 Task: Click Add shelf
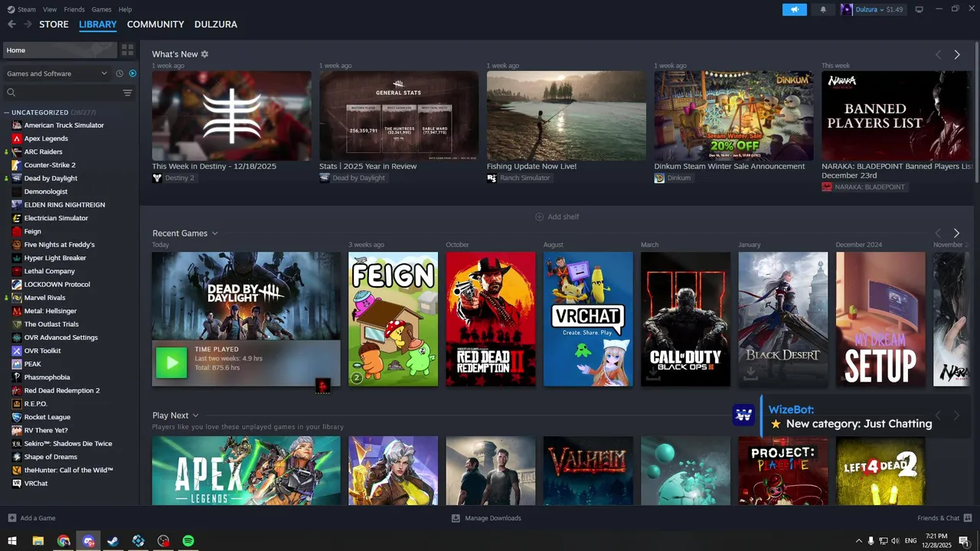pos(557,217)
